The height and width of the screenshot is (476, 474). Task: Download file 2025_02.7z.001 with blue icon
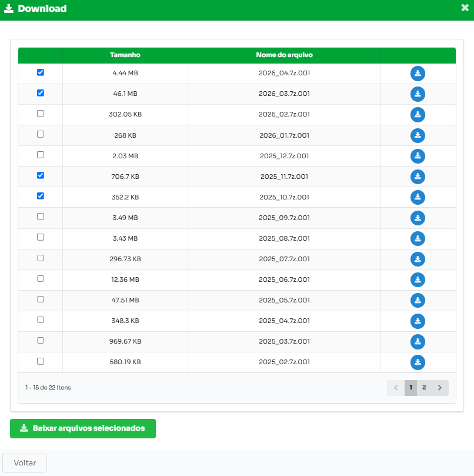point(418,362)
